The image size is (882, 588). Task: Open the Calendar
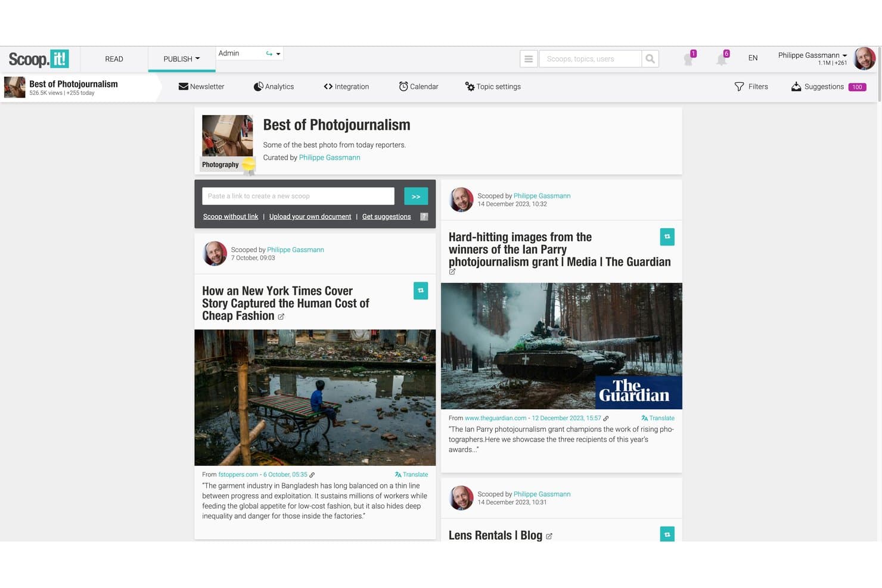coord(418,87)
